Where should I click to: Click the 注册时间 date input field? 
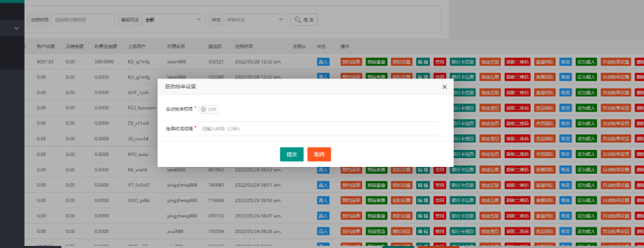click(83, 20)
